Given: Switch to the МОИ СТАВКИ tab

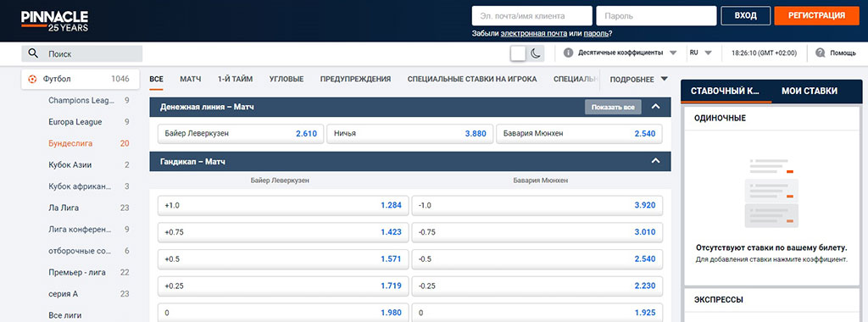Looking at the screenshot, I should [x=810, y=92].
